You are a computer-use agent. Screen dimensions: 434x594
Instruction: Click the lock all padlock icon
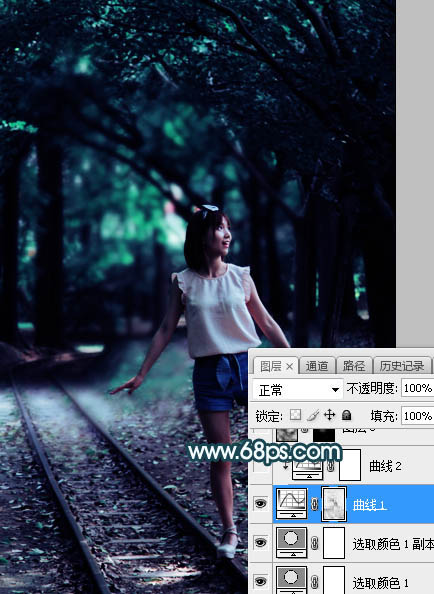tap(347, 415)
